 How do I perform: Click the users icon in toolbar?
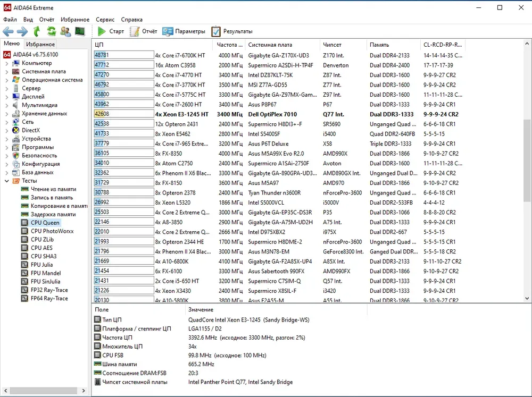pos(65,31)
